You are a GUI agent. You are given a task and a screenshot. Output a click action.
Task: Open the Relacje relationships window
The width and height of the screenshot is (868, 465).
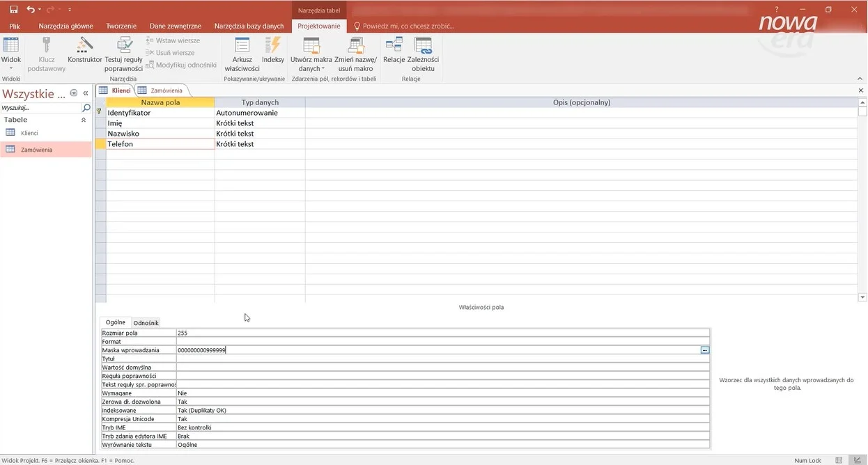[x=394, y=49]
